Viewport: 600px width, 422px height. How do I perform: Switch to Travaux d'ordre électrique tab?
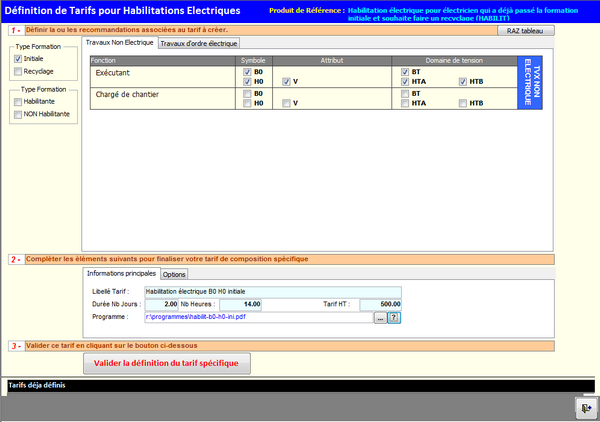[x=199, y=43]
